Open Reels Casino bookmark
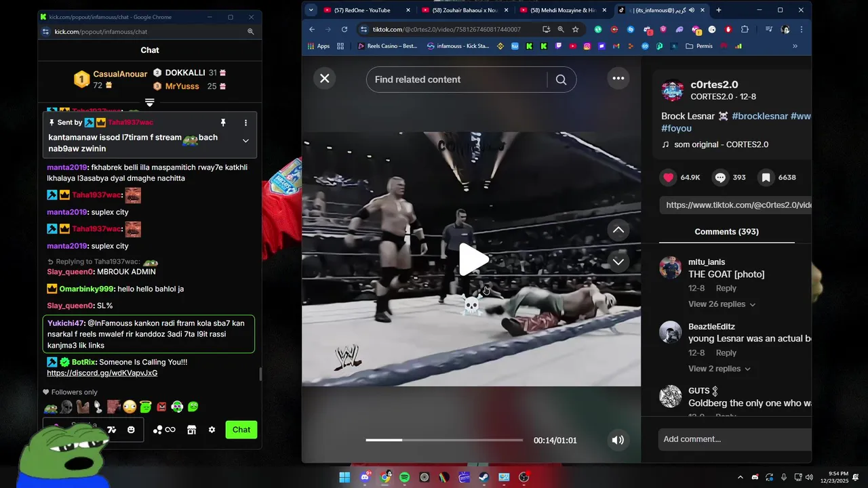Screen dimensions: 868x488 [387, 46]
